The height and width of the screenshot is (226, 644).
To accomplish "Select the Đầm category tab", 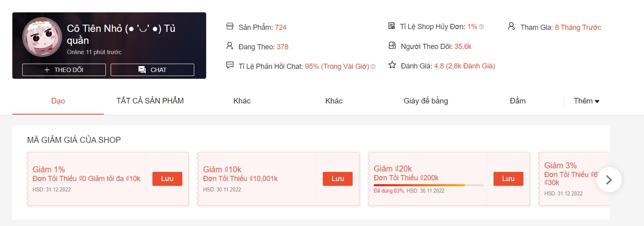I will click(x=517, y=101).
